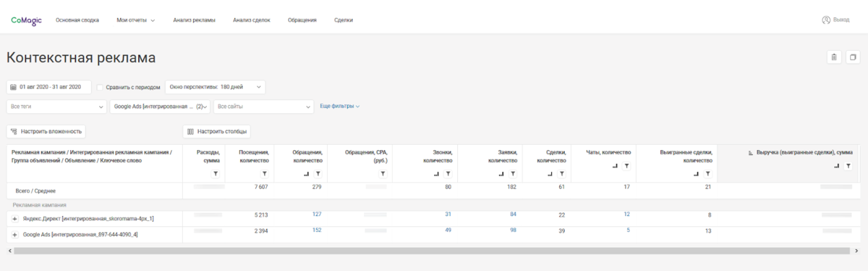The height and width of the screenshot is (271, 868).
Task: Click the copy report icon
Action: tap(852, 57)
